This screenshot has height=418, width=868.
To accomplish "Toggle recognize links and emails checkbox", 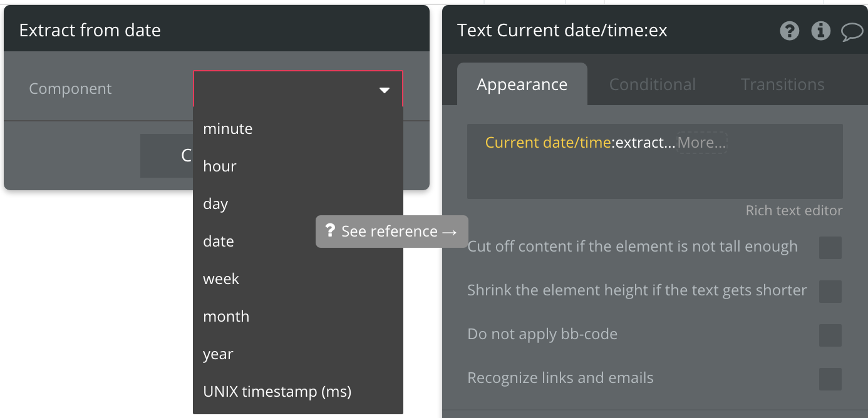I will click(830, 379).
